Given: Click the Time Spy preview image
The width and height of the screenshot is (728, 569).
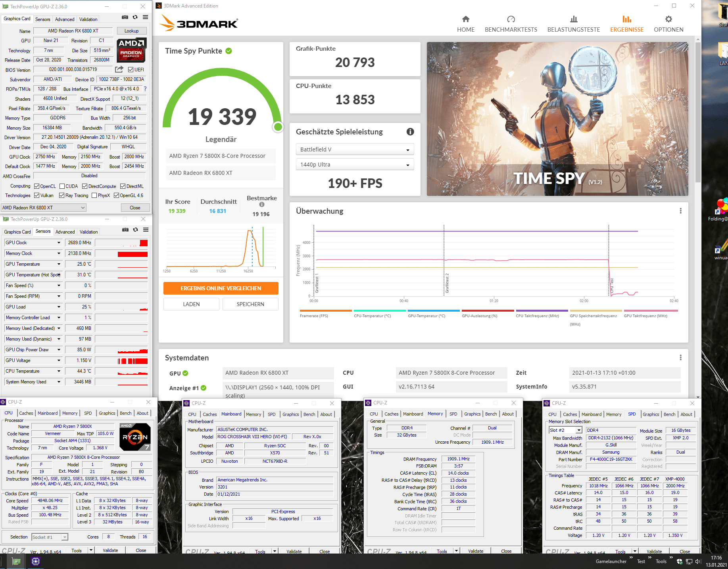Looking at the screenshot, I should [x=557, y=119].
